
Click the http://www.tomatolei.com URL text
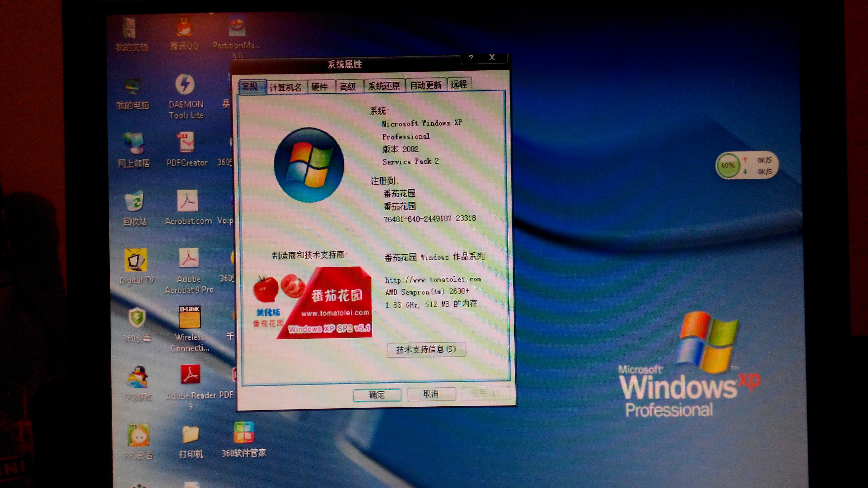pyautogui.click(x=433, y=279)
